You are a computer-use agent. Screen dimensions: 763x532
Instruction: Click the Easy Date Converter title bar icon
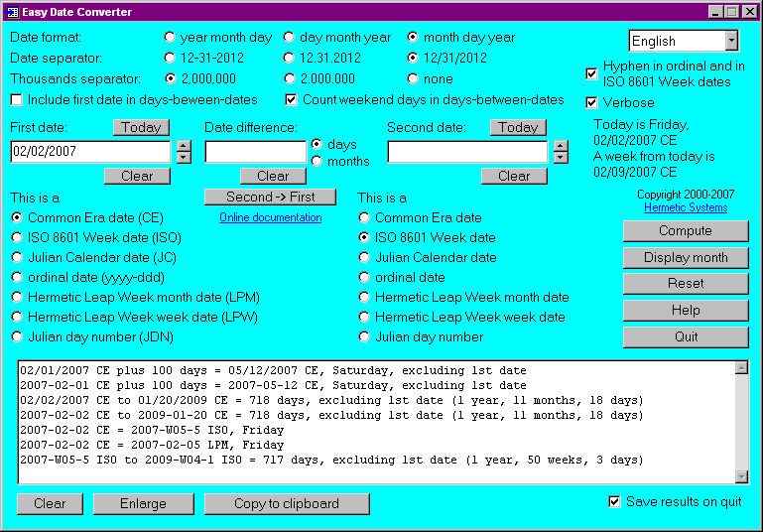click(13, 12)
